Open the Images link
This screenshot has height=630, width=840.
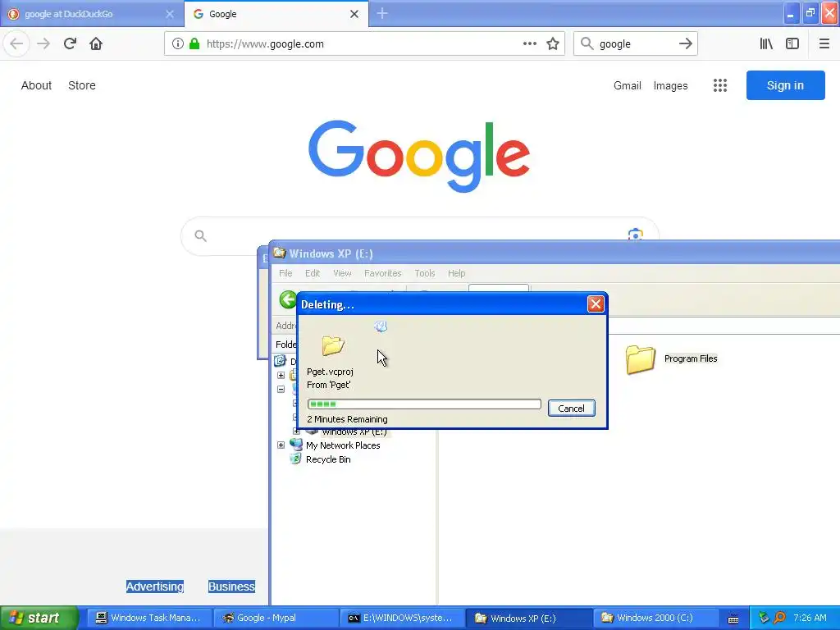(671, 85)
